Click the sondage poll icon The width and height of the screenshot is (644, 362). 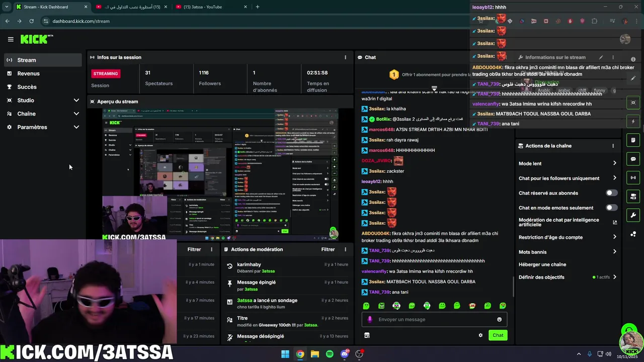230,302
